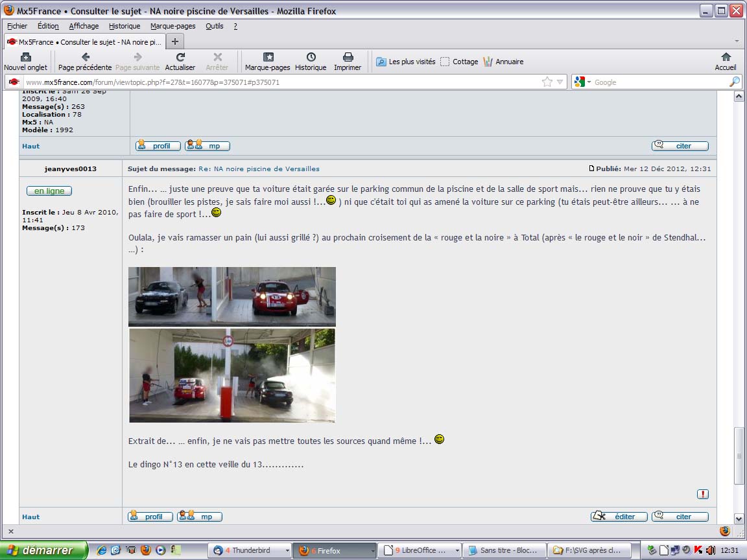Open the new tab plus button
The width and height of the screenshot is (747, 560).
[x=175, y=41]
